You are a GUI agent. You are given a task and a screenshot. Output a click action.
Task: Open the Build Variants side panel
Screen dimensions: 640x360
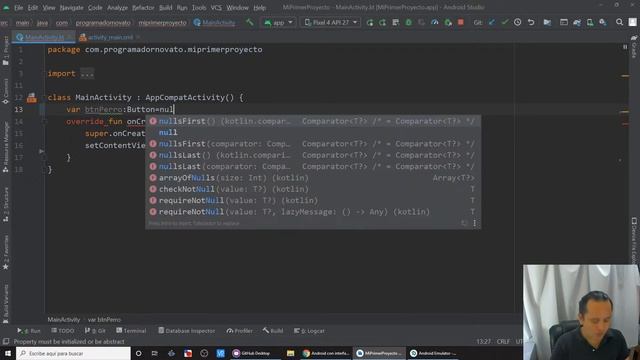pos(6,304)
